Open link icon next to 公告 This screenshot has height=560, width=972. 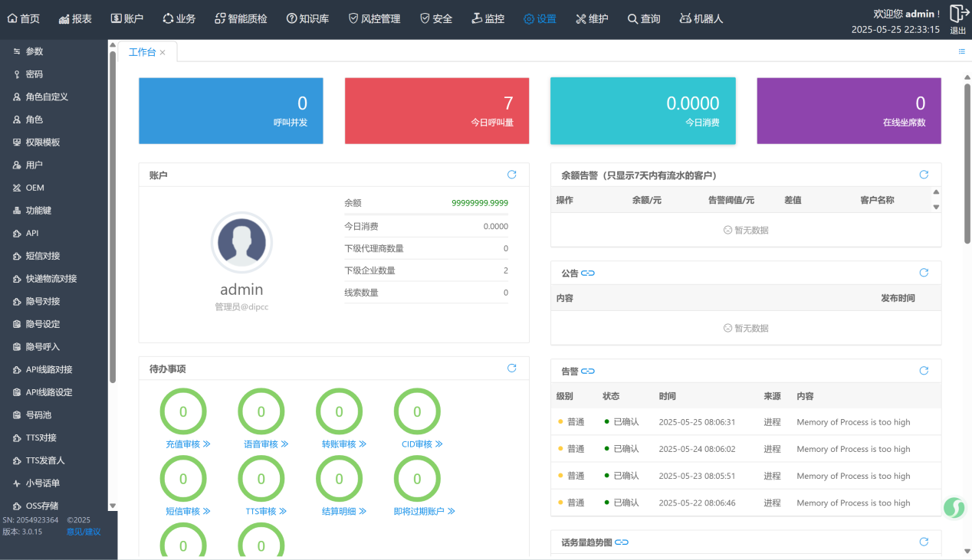tap(588, 273)
